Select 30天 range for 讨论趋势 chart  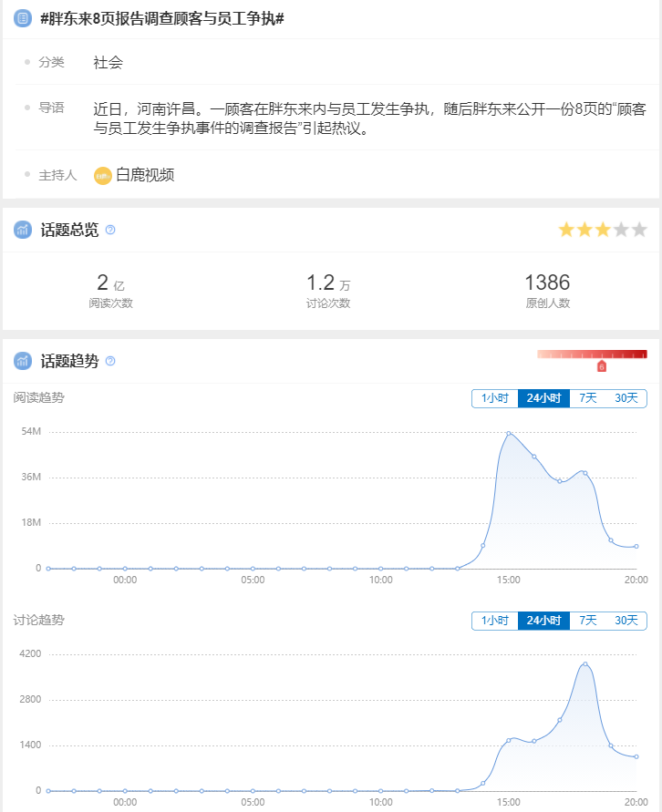[626, 621]
